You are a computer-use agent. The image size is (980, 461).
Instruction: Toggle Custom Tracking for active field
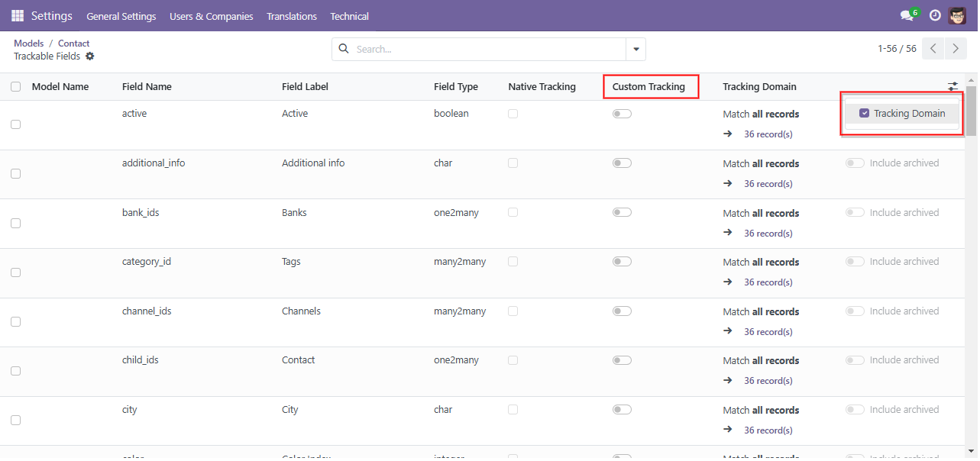(x=622, y=114)
